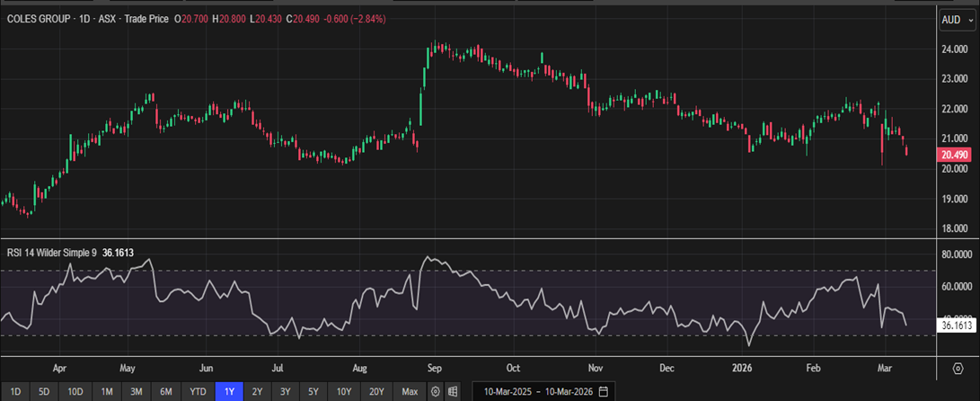980x401 pixels.
Task: Select the 5Y time range
Action: pyautogui.click(x=313, y=392)
